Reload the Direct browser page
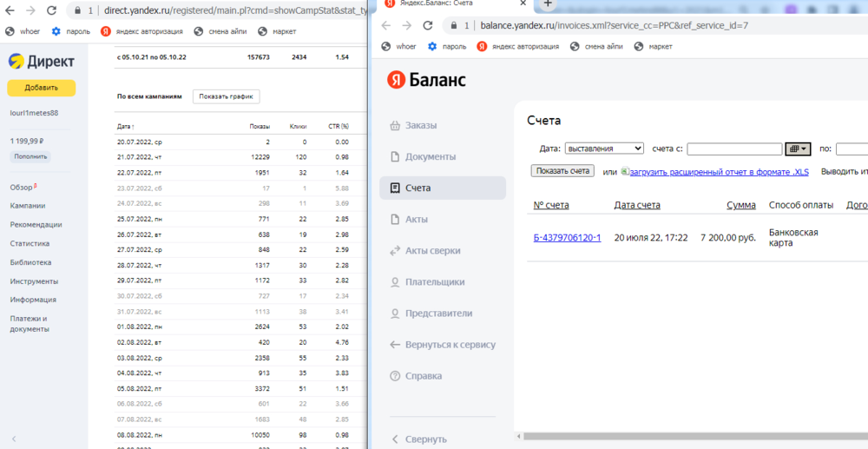The image size is (868, 449). click(51, 10)
